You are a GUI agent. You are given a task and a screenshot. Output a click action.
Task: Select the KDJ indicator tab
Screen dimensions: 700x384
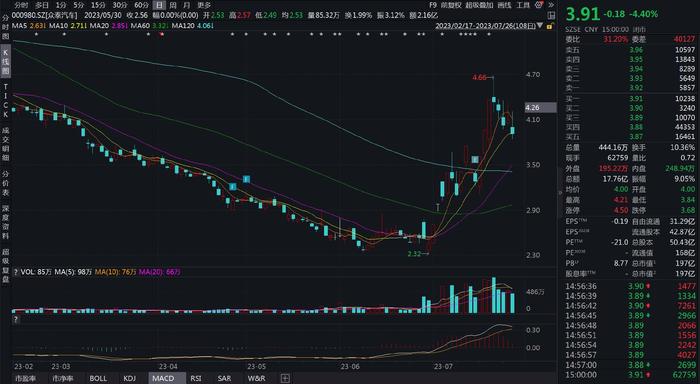[129, 378]
